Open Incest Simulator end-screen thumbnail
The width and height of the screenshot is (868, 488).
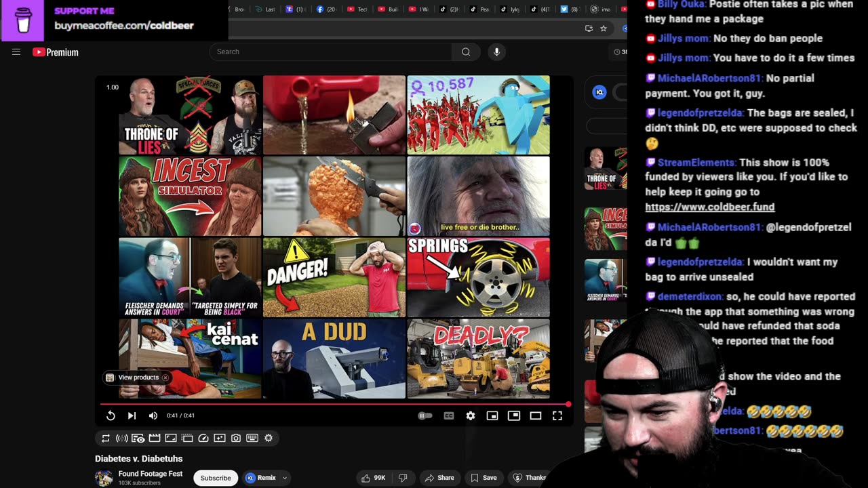pos(190,197)
